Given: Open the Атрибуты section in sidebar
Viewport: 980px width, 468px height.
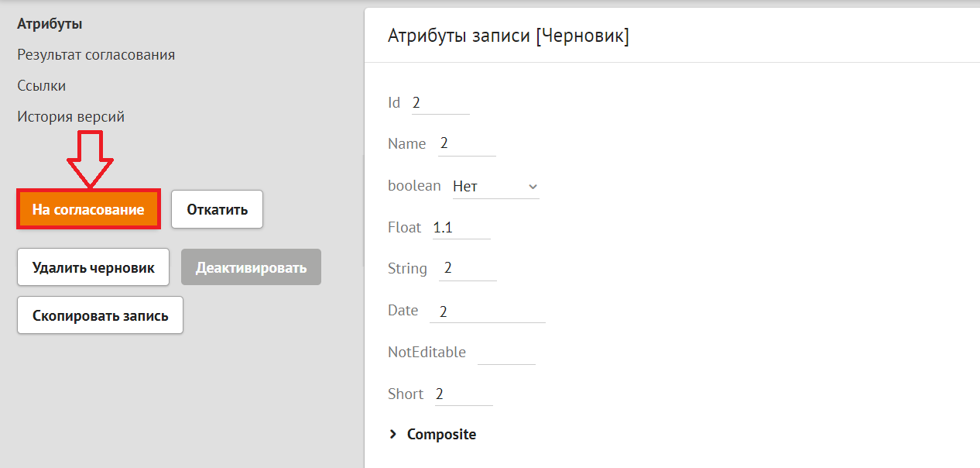Looking at the screenshot, I should tap(50, 24).
